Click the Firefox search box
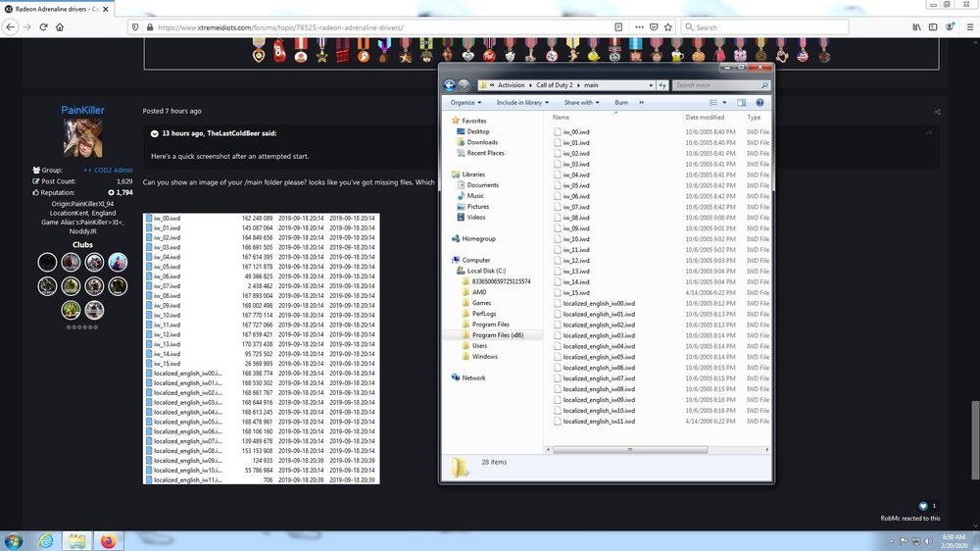 click(763, 26)
